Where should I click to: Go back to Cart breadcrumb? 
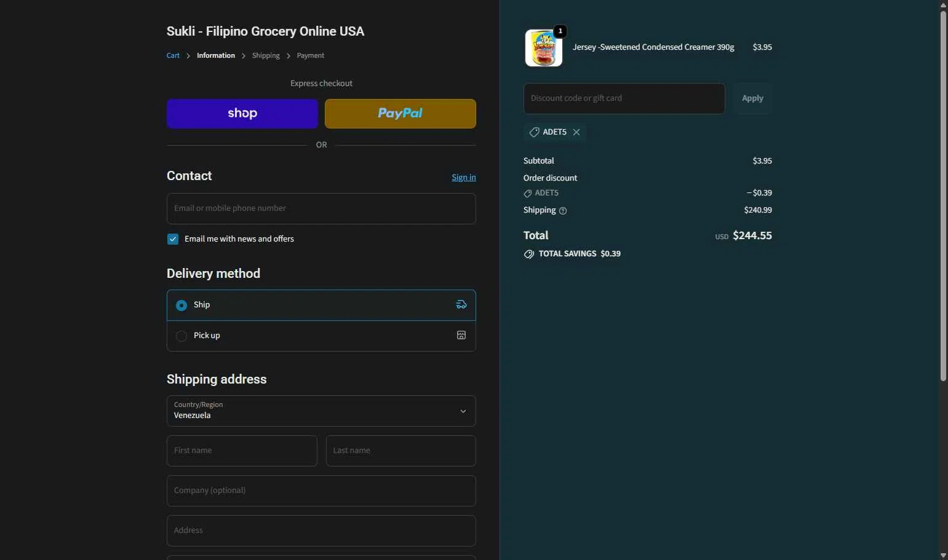(173, 55)
